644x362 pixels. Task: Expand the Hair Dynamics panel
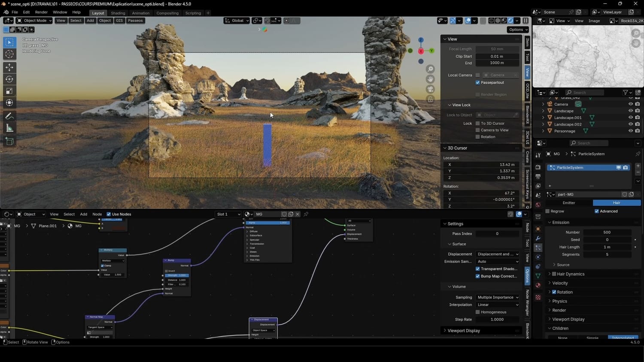tap(571, 274)
